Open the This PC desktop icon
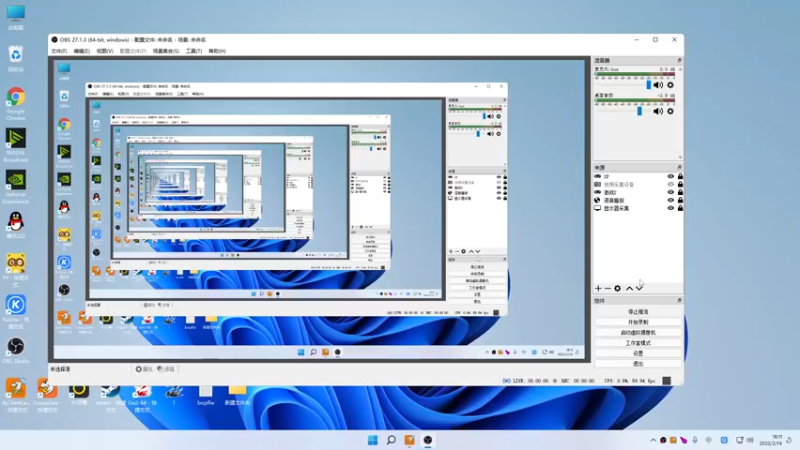Image resolution: width=800 pixels, height=450 pixels. click(16, 17)
